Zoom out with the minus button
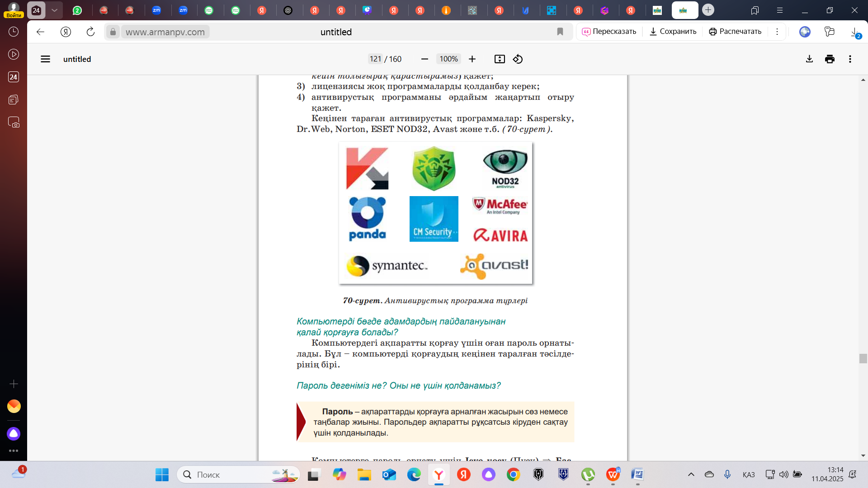The width and height of the screenshot is (868, 488). [x=425, y=59]
